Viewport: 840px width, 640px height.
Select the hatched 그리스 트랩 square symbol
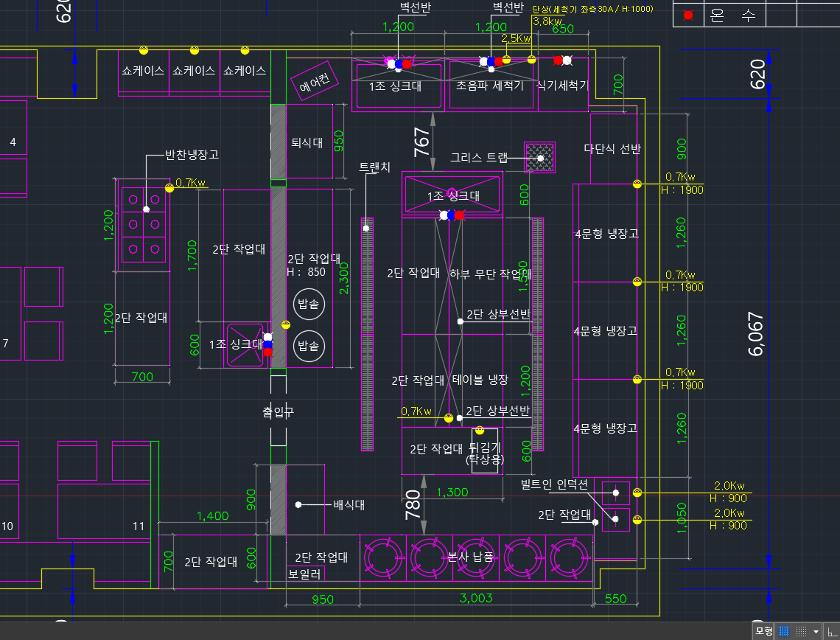click(x=540, y=158)
